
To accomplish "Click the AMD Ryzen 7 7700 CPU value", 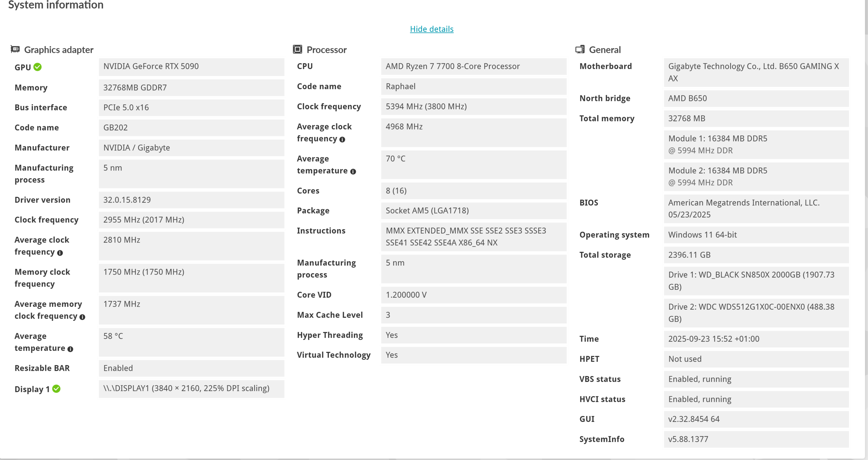I will pyautogui.click(x=474, y=66).
